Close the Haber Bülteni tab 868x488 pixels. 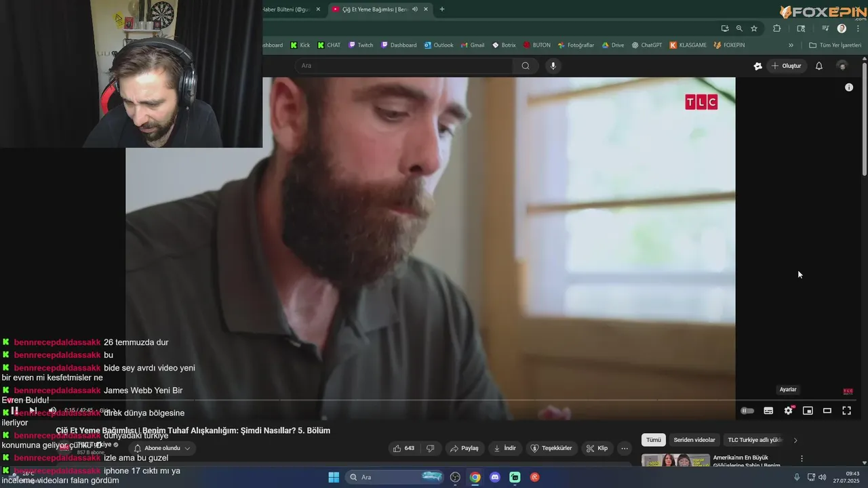(318, 9)
